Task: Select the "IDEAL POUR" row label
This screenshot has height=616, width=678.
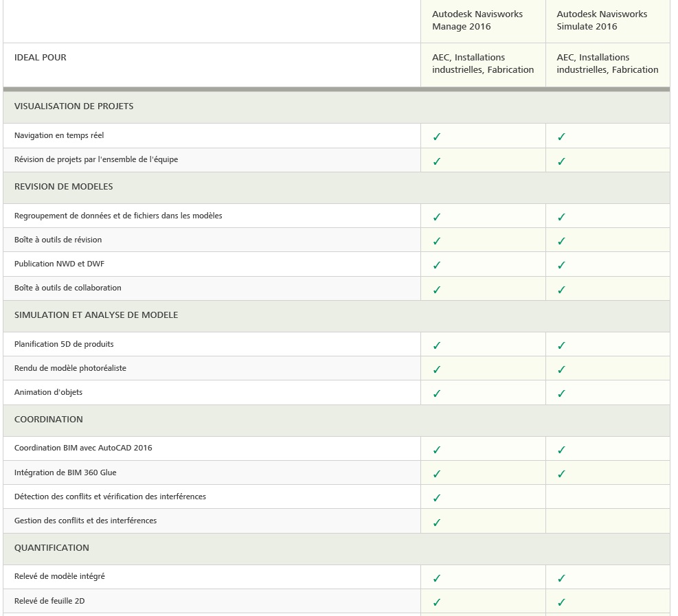Action: pyautogui.click(x=41, y=58)
